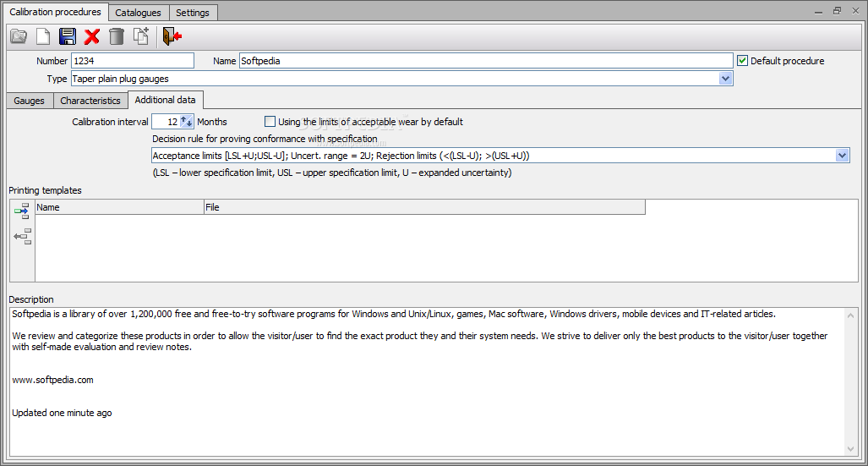Click the www.softpedia.com text in description

[x=52, y=380]
